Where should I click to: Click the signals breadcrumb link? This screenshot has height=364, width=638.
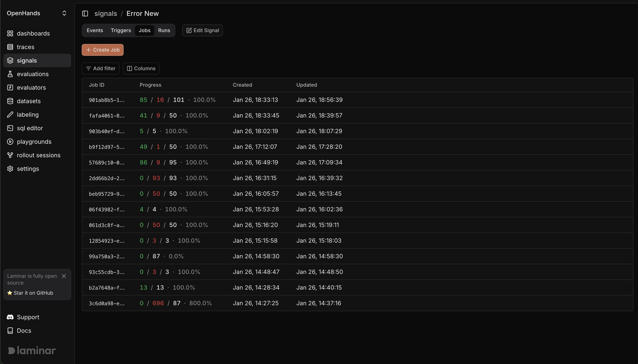click(106, 14)
